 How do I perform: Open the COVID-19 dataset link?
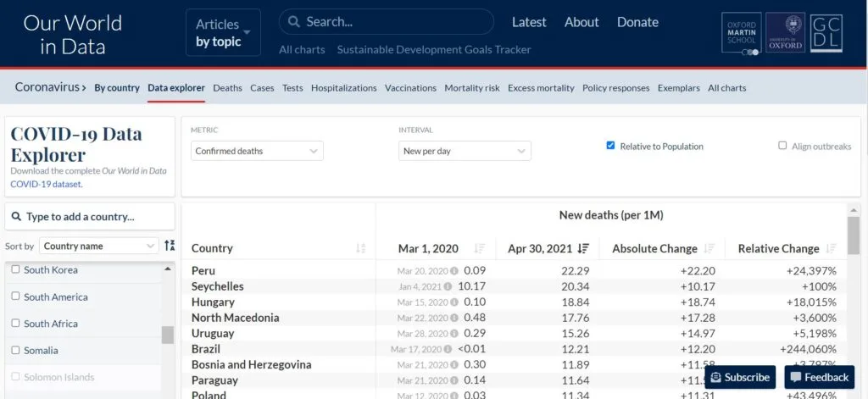point(46,184)
